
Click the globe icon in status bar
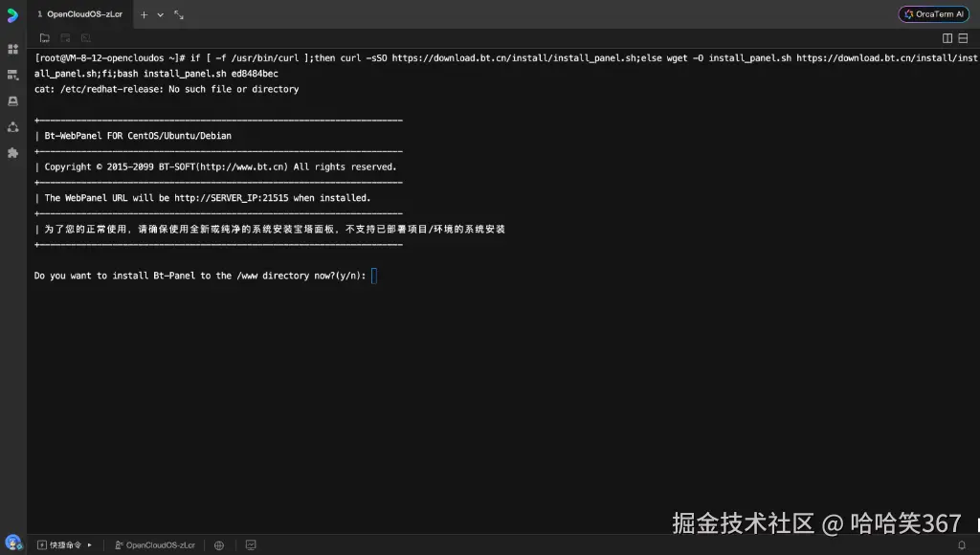[219, 545]
